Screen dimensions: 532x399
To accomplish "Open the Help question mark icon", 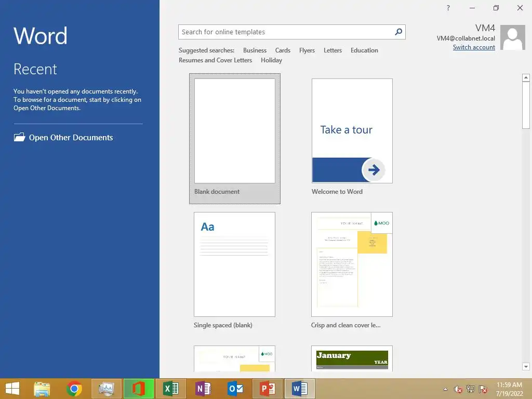I will pyautogui.click(x=448, y=8).
